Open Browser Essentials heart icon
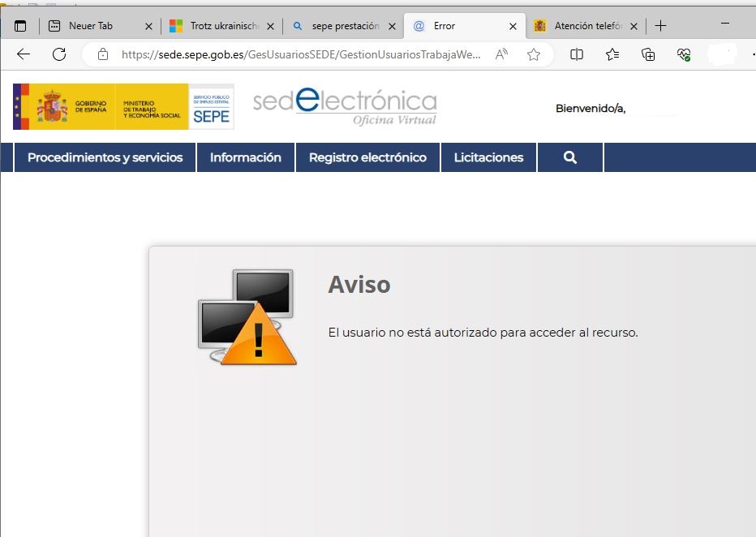The image size is (756, 537). 684,54
